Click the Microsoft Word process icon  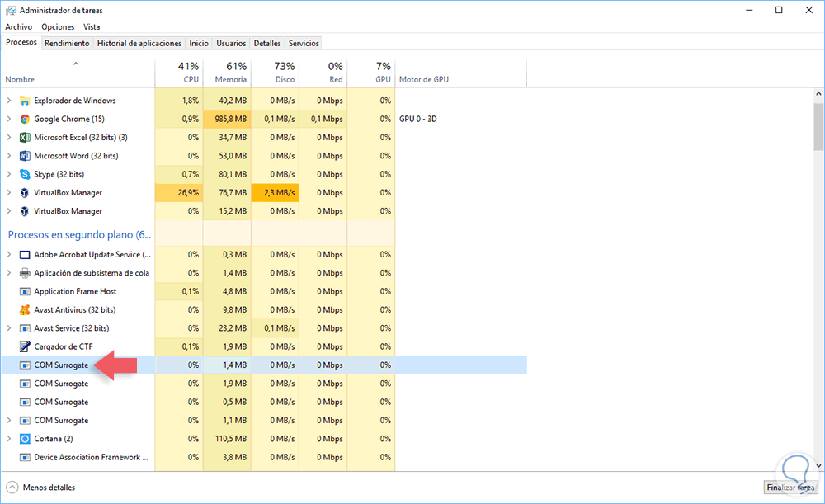tap(25, 156)
